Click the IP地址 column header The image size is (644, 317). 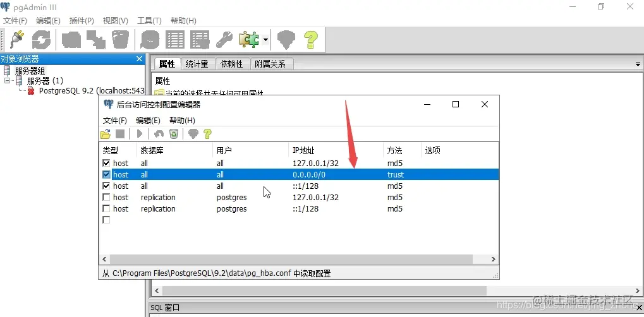(x=336, y=150)
